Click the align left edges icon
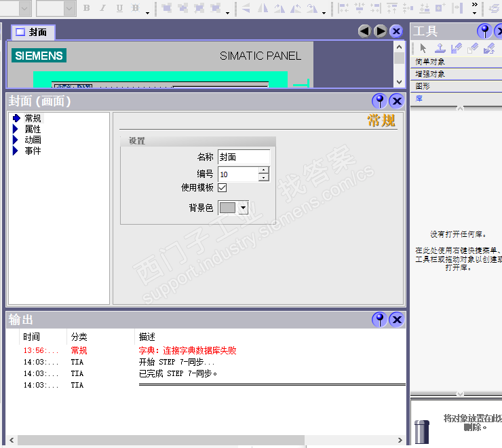 coord(343,8)
